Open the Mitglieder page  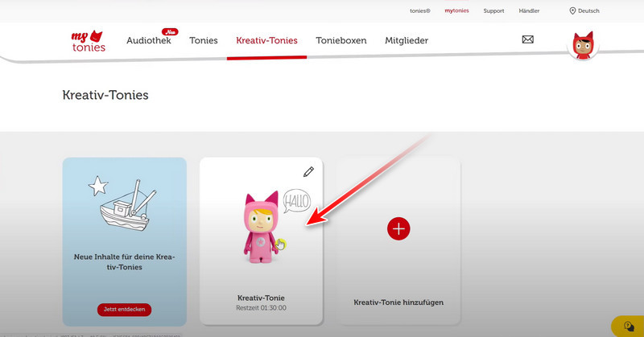[x=407, y=40]
